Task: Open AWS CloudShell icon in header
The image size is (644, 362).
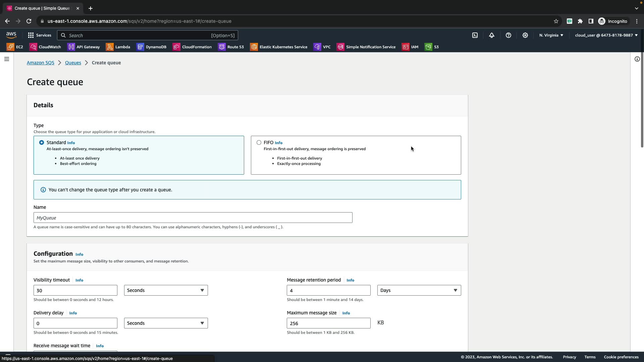Action: coord(475,35)
